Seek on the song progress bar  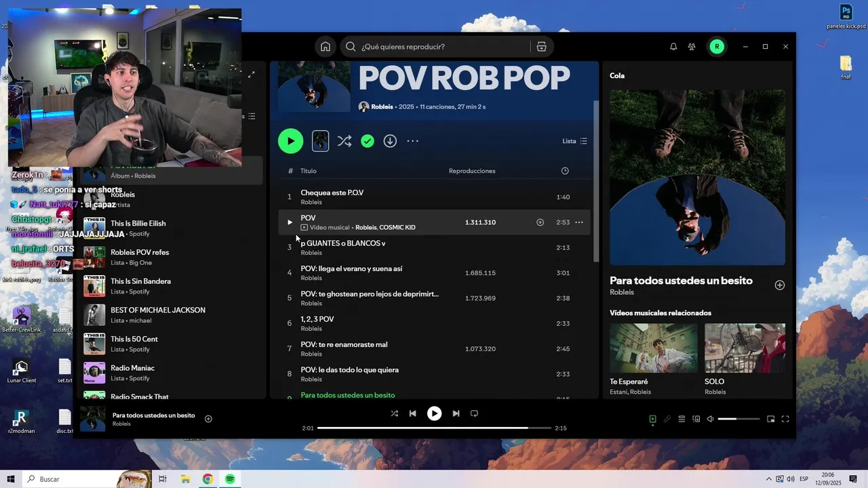coord(434,428)
